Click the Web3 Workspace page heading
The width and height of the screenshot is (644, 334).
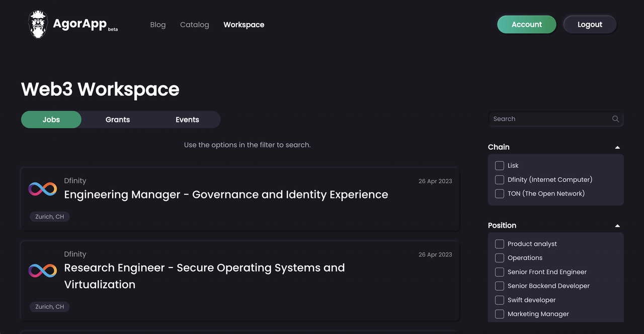point(100,89)
